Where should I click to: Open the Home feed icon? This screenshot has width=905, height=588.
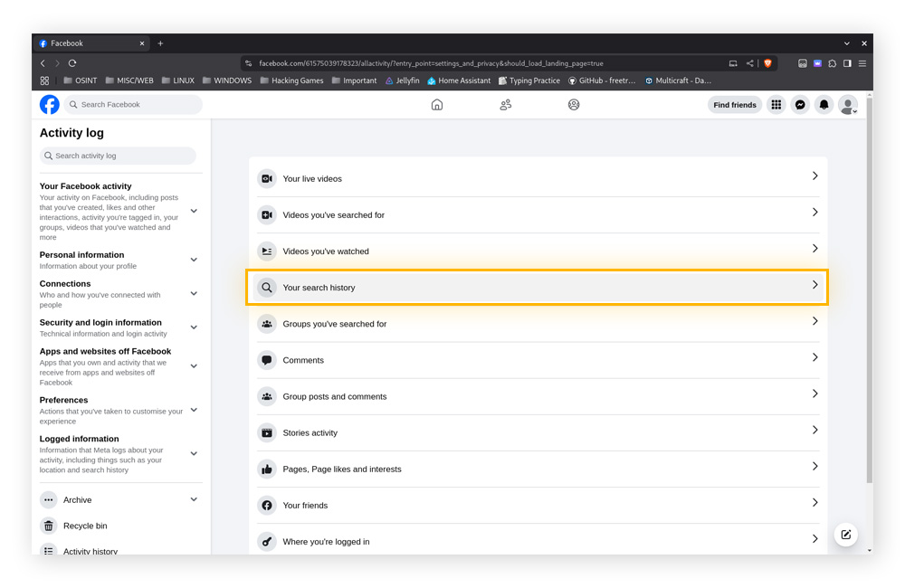(437, 104)
